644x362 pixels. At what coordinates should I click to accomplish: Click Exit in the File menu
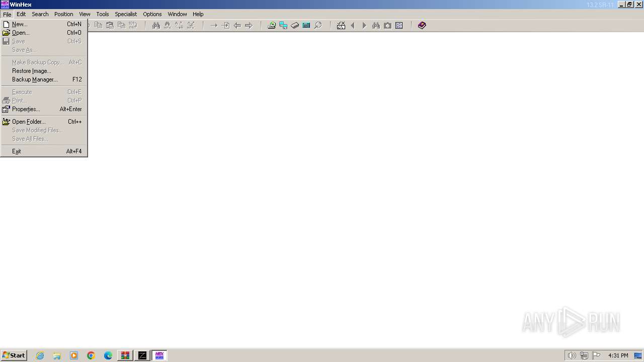point(44,151)
